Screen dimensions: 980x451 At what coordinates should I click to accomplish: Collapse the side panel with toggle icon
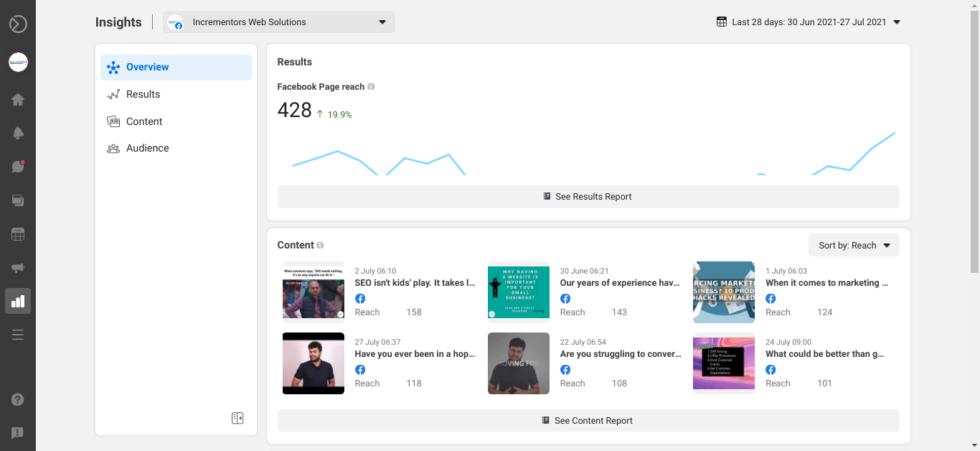click(x=237, y=418)
